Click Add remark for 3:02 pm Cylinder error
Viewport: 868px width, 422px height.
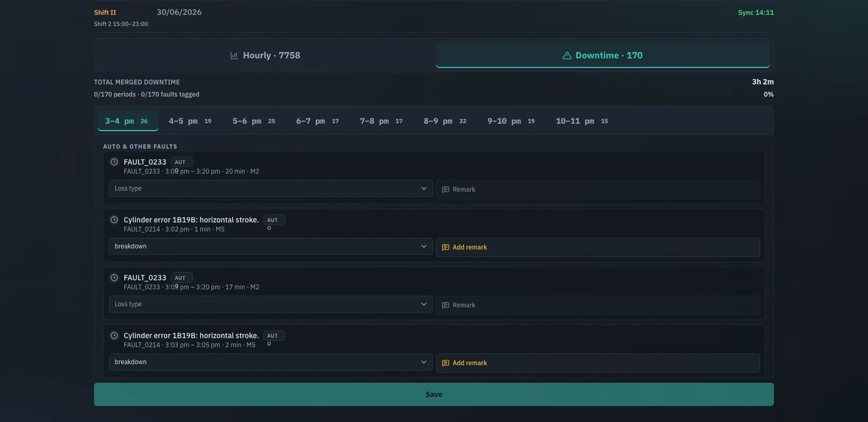point(598,247)
